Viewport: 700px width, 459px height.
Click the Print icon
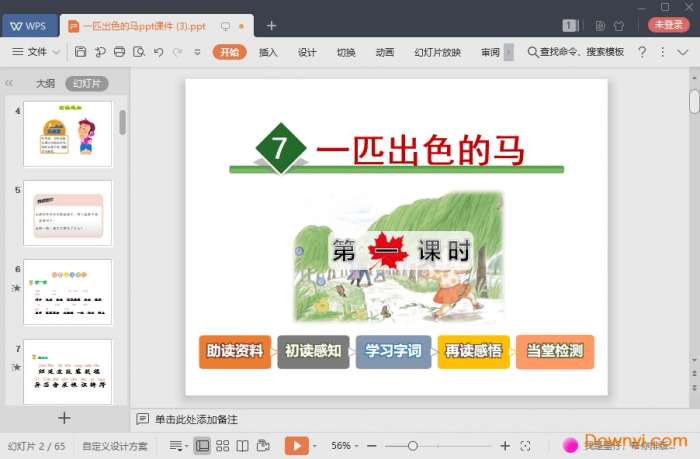(x=119, y=52)
